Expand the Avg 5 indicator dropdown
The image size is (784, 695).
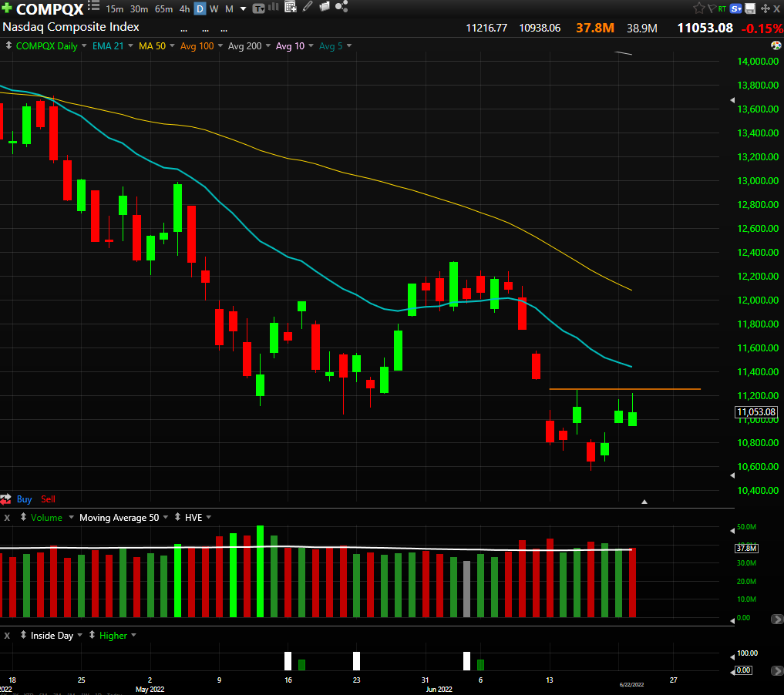349,45
